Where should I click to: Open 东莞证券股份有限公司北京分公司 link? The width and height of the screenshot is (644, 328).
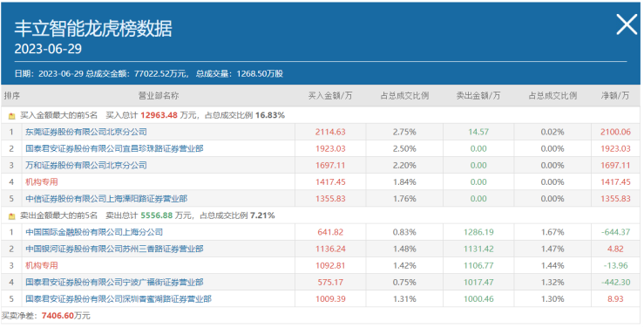[86, 132]
